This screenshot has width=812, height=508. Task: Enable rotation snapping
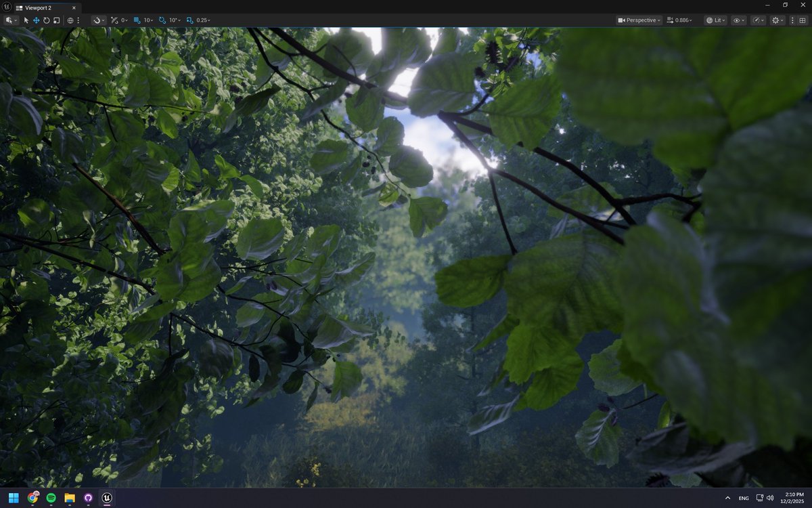(x=162, y=20)
